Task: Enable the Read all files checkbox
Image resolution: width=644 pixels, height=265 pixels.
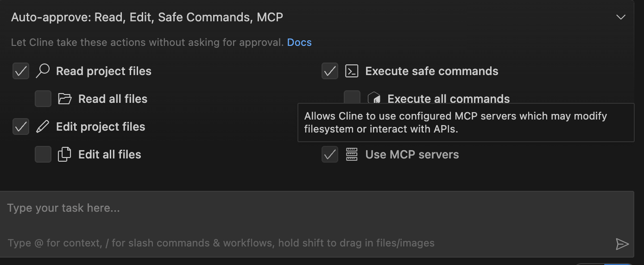Action: coord(43,99)
